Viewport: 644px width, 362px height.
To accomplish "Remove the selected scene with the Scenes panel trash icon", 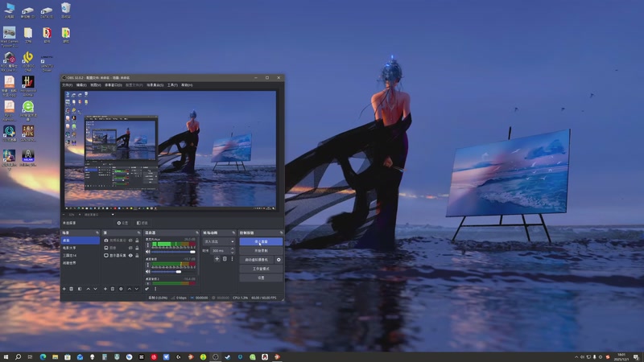I will 71,289.
